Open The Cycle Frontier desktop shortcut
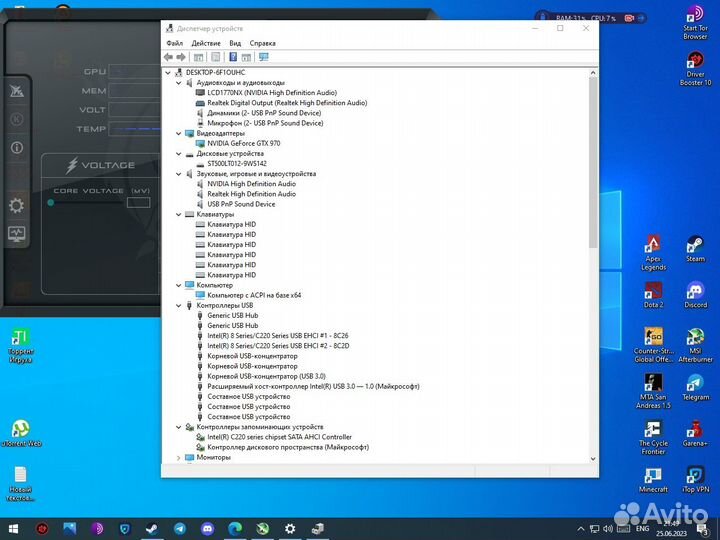Screen dimensions: 720x540 click(x=653, y=438)
